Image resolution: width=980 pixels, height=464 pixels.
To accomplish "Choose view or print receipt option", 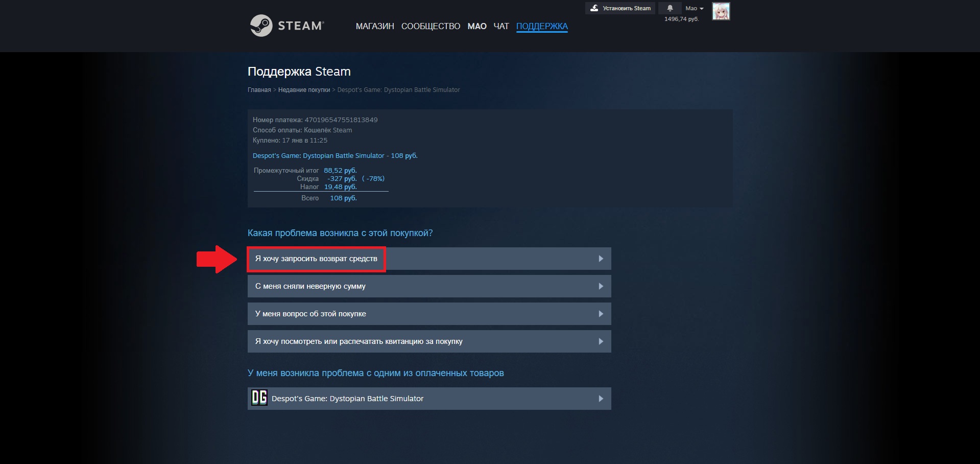I will coord(429,341).
